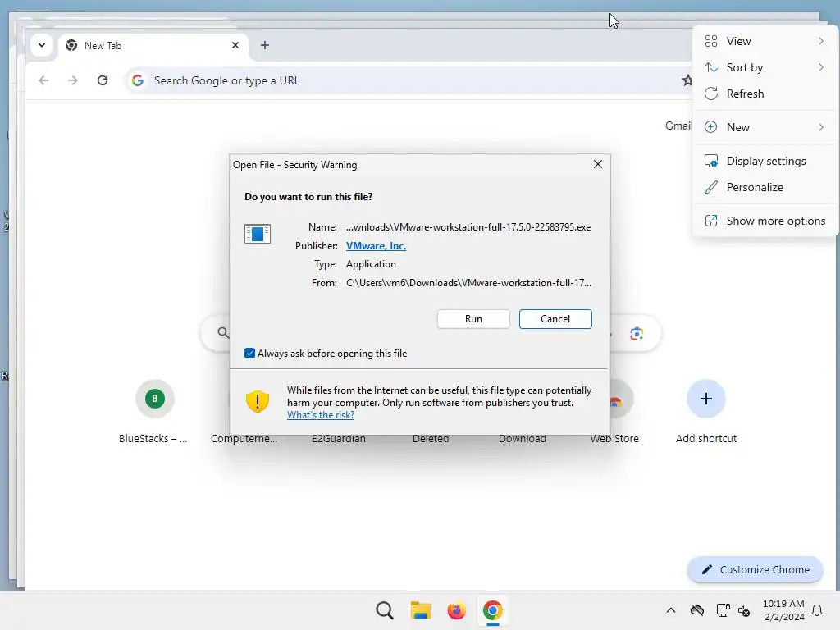Viewport: 840px width, 630px height.
Task: Reload the page with the refresh icon
Action: (103, 80)
